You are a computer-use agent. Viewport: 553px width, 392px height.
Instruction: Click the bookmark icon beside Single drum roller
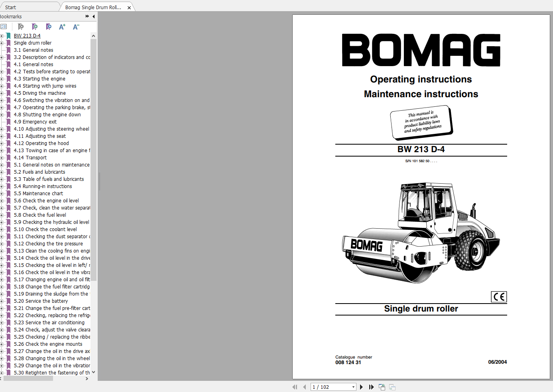coord(8,43)
